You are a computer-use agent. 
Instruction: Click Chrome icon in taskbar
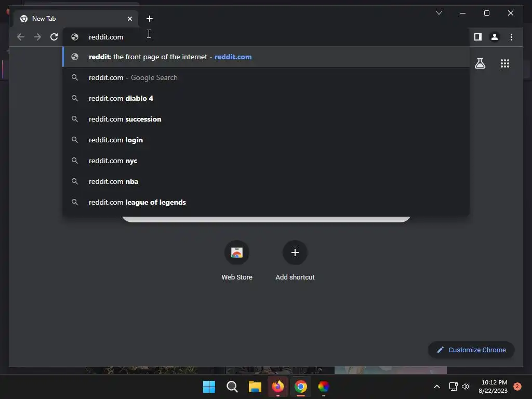point(301,387)
